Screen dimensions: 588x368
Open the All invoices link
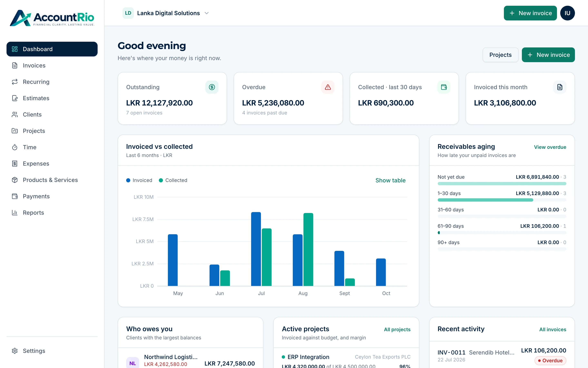(x=552, y=329)
